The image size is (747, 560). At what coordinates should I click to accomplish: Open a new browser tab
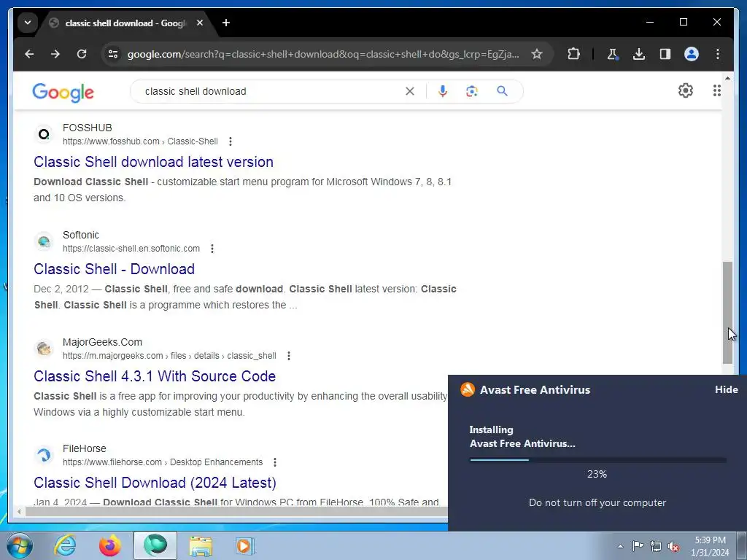[226, 23]
